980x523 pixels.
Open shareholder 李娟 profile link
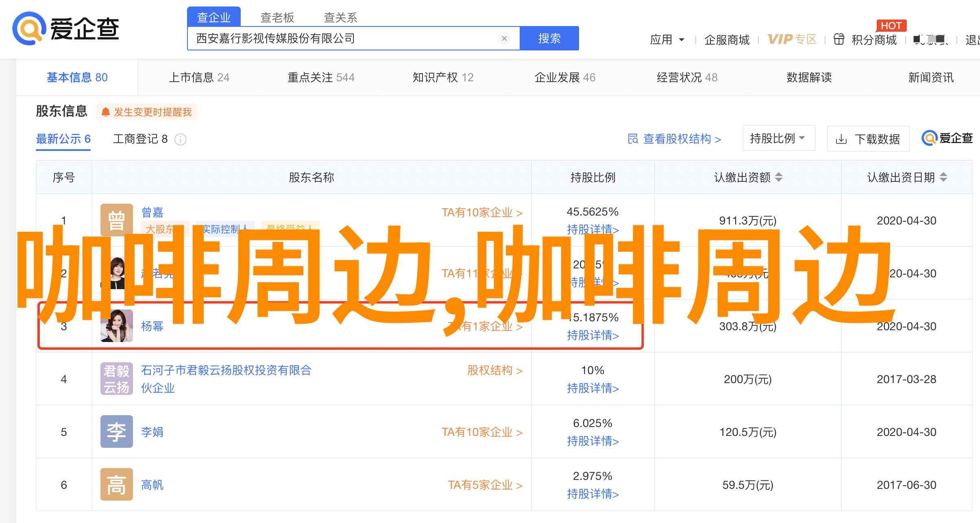coord(152,432)
